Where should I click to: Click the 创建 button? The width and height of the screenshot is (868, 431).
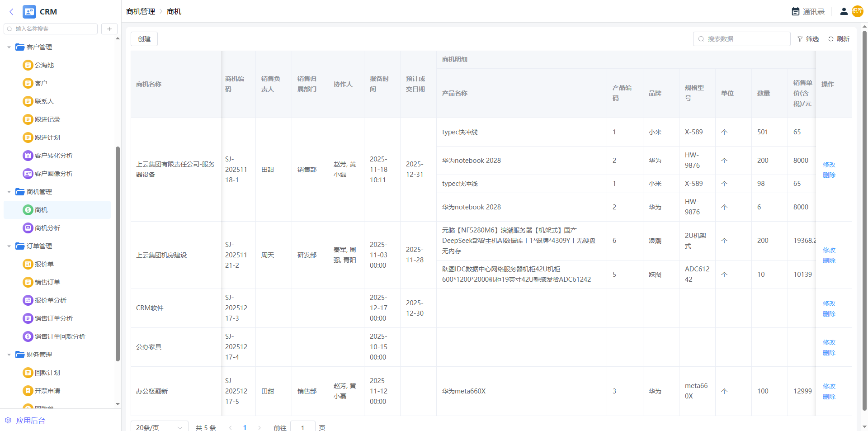(x=144, y=39)
